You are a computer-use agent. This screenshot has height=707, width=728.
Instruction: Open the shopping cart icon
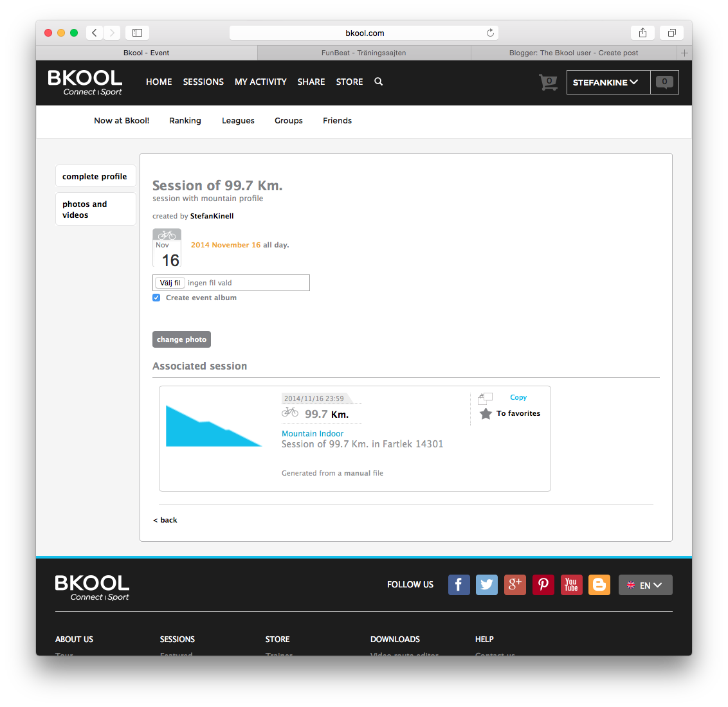click(x=548, y=82)
